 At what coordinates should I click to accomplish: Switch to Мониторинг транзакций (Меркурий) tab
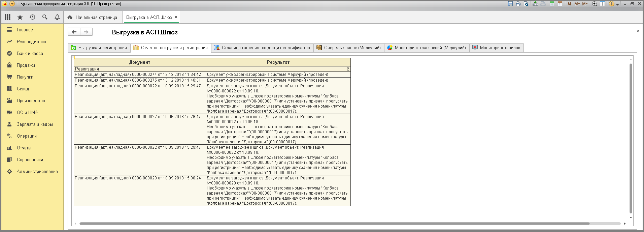(427, 48)
